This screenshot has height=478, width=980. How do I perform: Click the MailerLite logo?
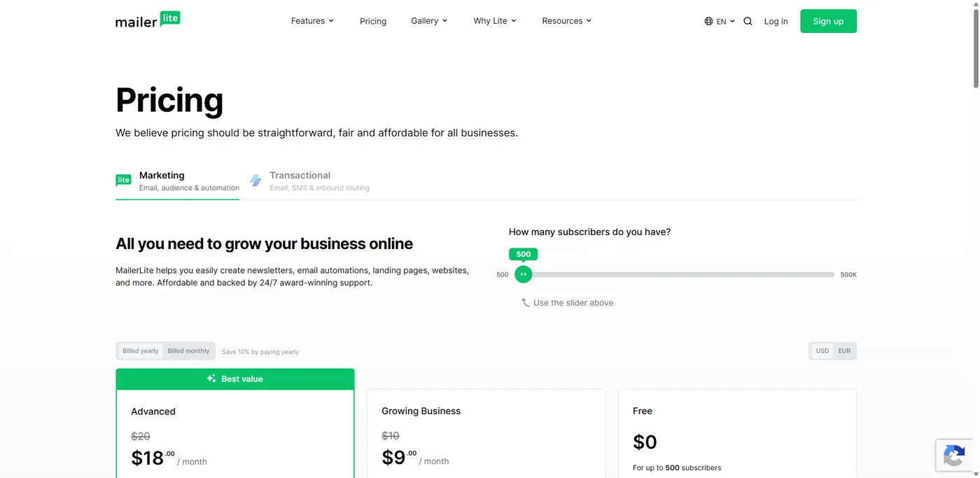[x=148, y=20]
